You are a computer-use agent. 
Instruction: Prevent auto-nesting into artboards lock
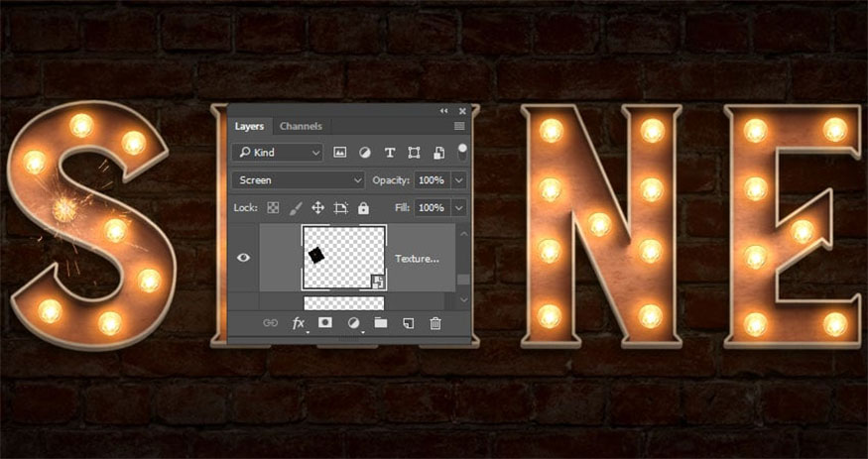coord(341,208)
